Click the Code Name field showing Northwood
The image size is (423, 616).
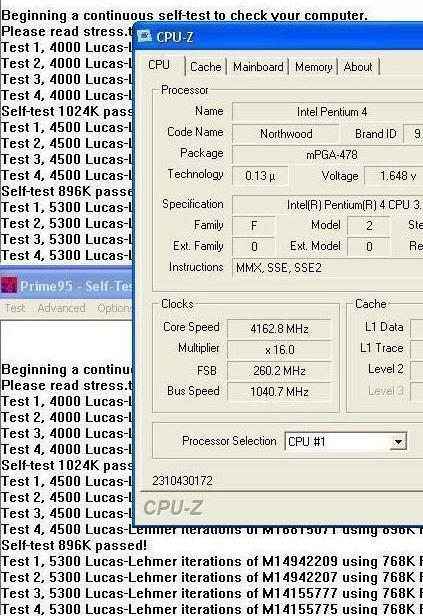tap(286, 134)
